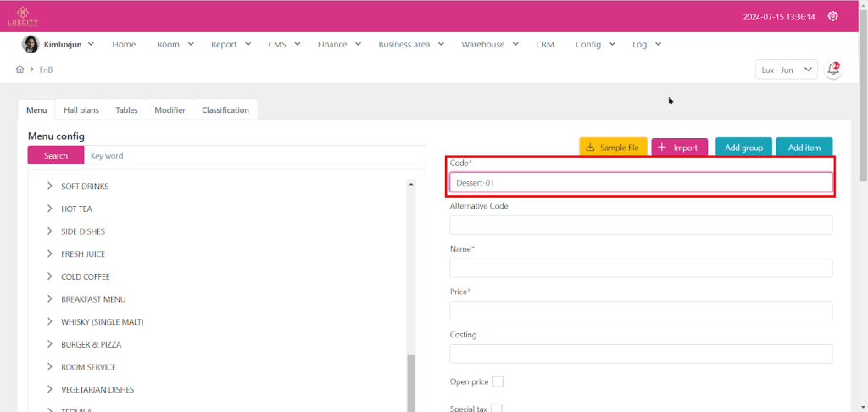Screen dimensions: 868x412
Task: Expand the SOFT DRINKS group
Action: coord(50,186)
